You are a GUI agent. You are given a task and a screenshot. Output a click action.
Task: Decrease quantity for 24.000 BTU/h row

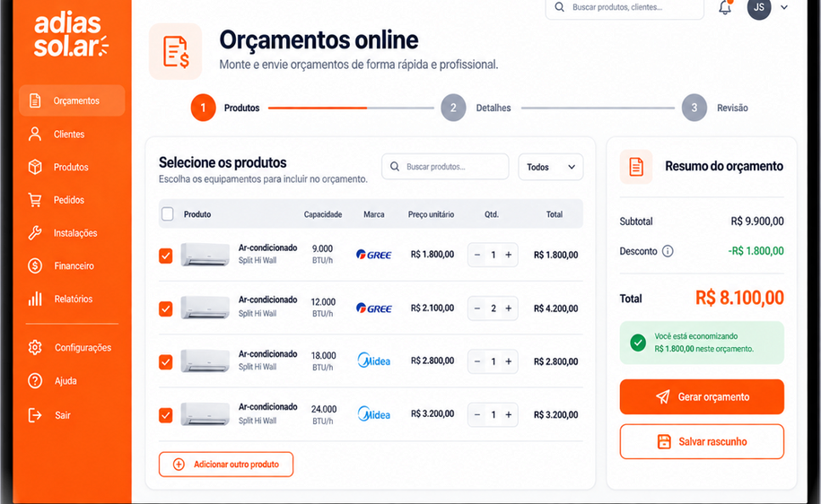tap(477, 414)
